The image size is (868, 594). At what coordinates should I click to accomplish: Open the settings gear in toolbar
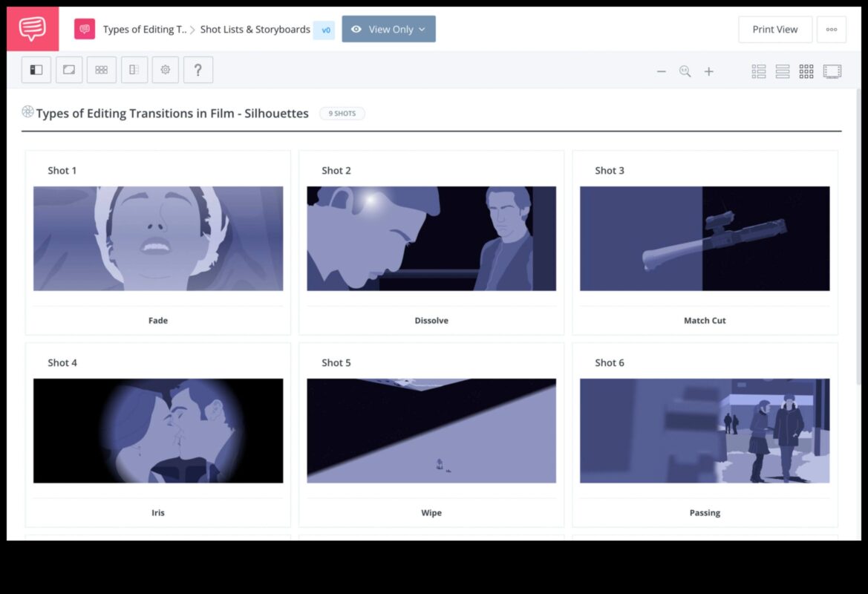coord(166,70)
